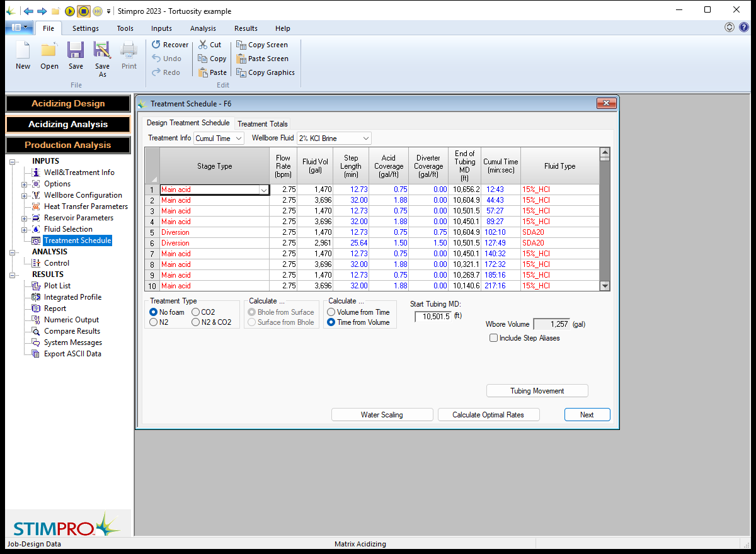Image resolution: width=756 pixels, height=554 pixels.
Task: Open the Inputs ribbon tab
Action: 161,28
